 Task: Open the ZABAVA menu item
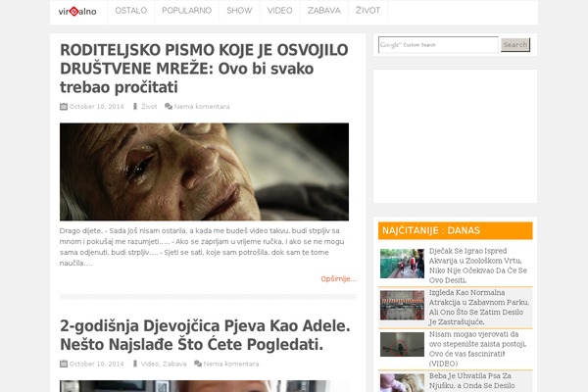(324, 11)
